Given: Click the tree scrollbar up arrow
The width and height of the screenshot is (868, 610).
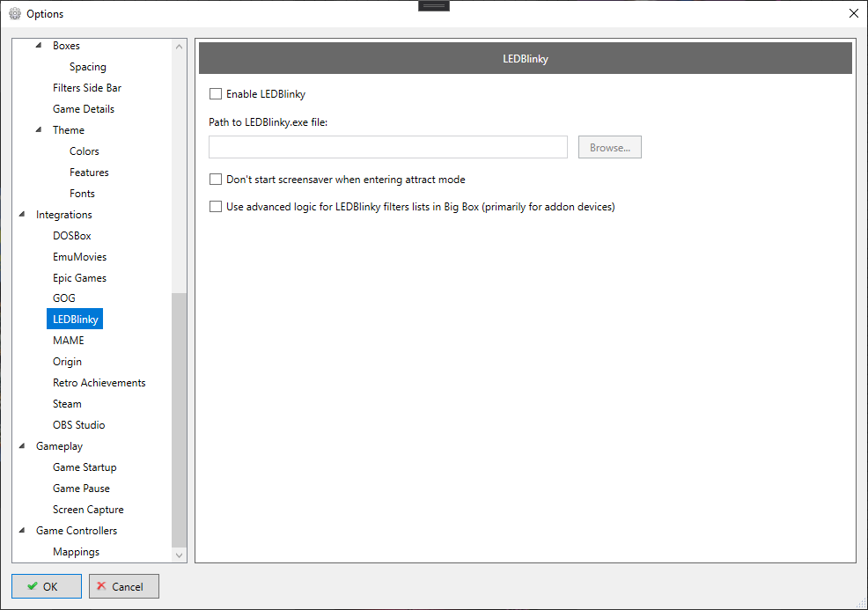Looking at the screenshot, I should (179, 47).
